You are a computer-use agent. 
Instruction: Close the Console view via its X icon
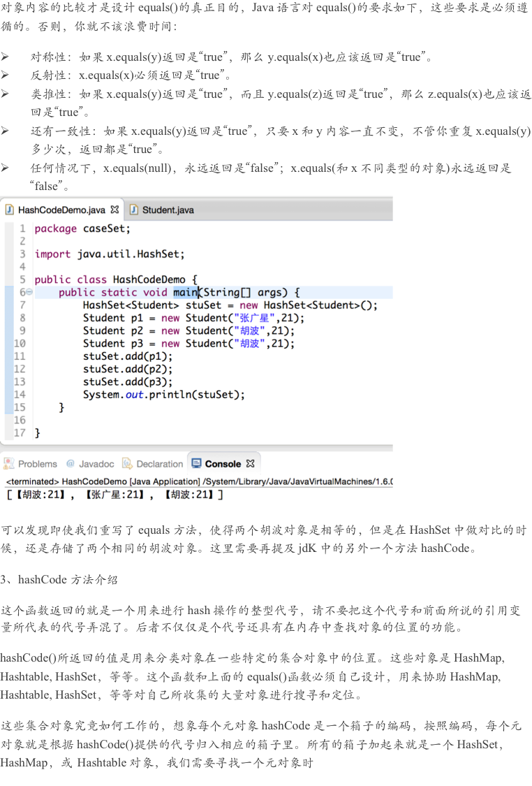coord(251,464)
